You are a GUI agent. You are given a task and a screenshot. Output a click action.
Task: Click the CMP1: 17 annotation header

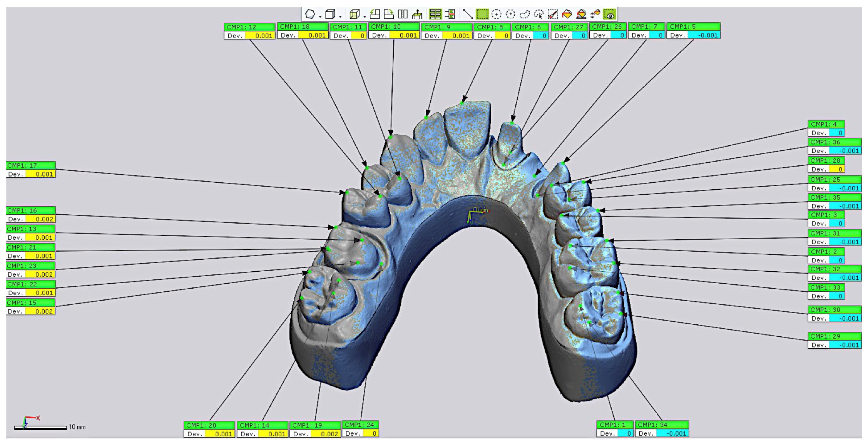tap(31, 165)
